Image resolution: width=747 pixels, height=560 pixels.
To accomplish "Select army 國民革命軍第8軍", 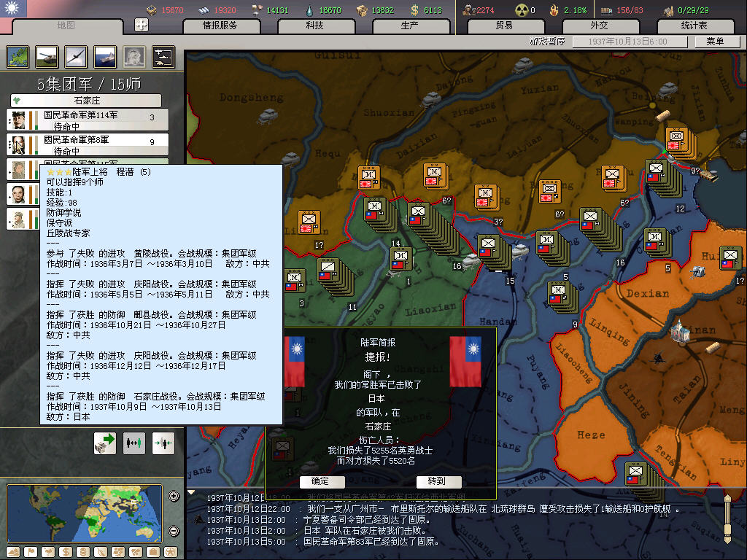I will (x=88, y=144).
